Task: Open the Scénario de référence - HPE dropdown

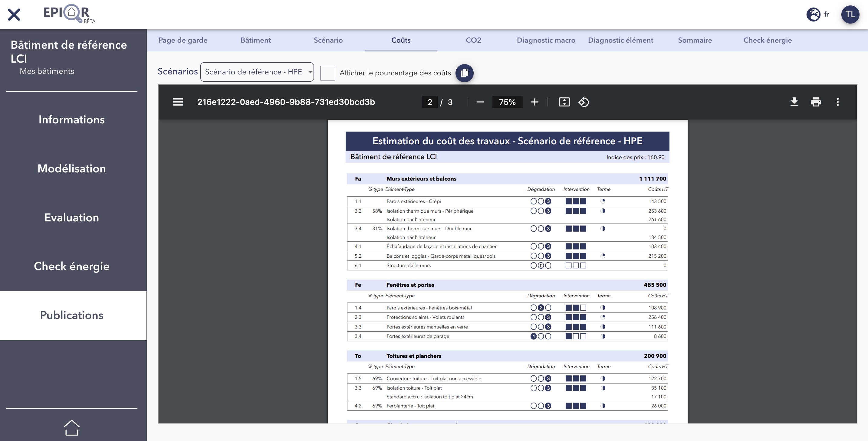Action: tap(257, 72)
